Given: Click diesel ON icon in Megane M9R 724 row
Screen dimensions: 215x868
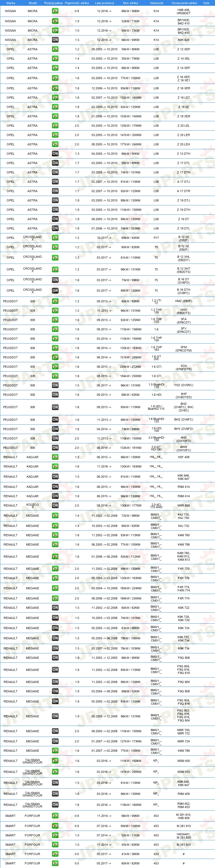Looking at the screenshot, I should (x=55, y=741).
